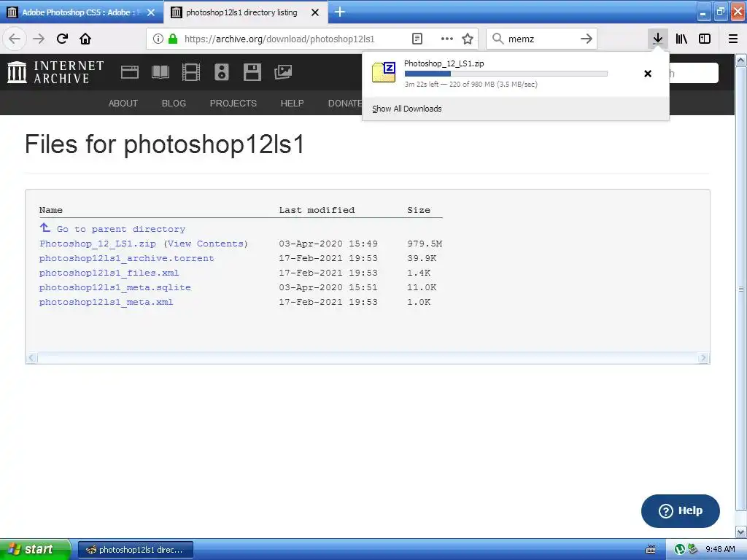
Task: Click left arrow of listing horizontal scrollbar
Action: 32,357
